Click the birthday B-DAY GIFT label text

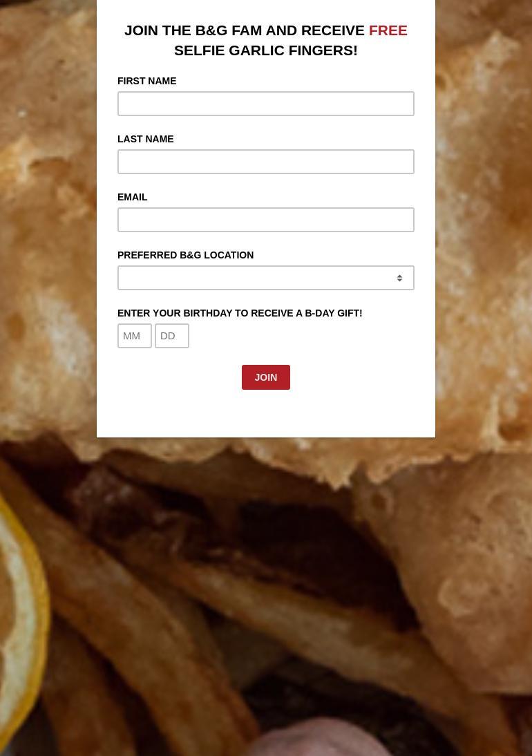[x=240, y=314]
